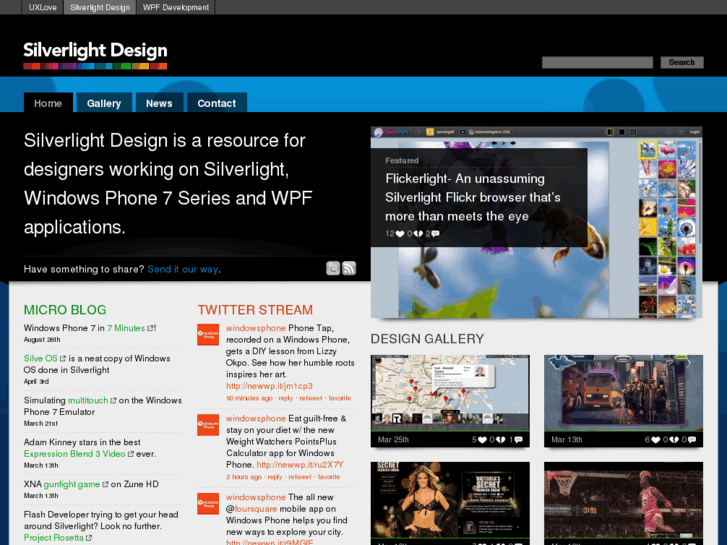Open the bus illustration thumbnail dated Mar 13th
727x545 pixels.
[x=623, y=393]
